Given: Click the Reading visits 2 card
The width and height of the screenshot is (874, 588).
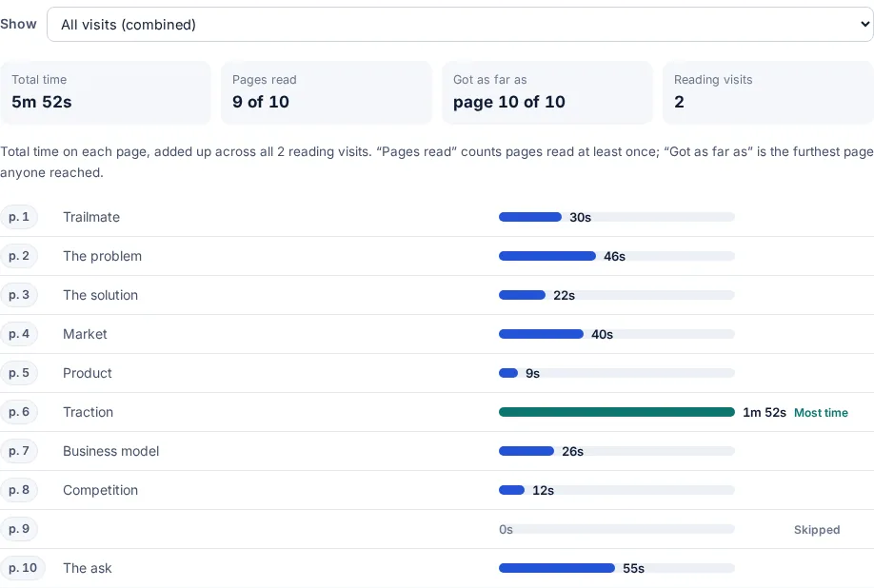Looking at the screenshot, I should click(x=768, y=92).
